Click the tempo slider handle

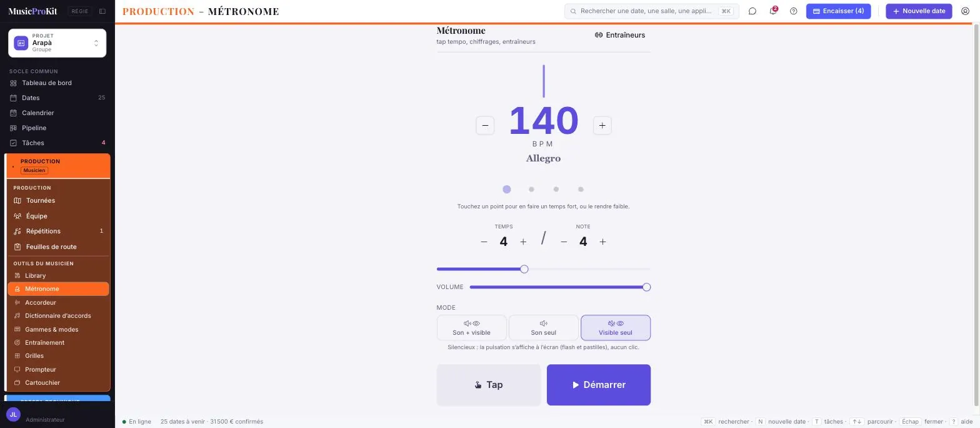pyautogui.click(x=524, y=270)
